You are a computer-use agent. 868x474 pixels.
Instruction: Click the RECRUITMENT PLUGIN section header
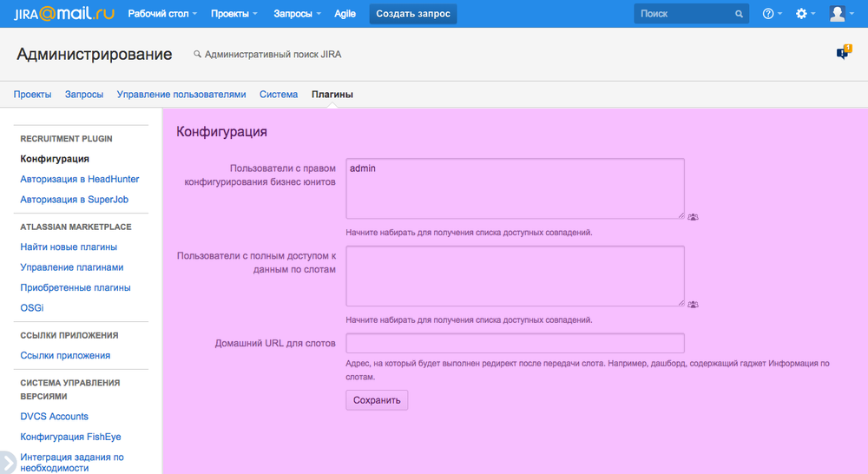pyautogui.click(x=67, y=138)
